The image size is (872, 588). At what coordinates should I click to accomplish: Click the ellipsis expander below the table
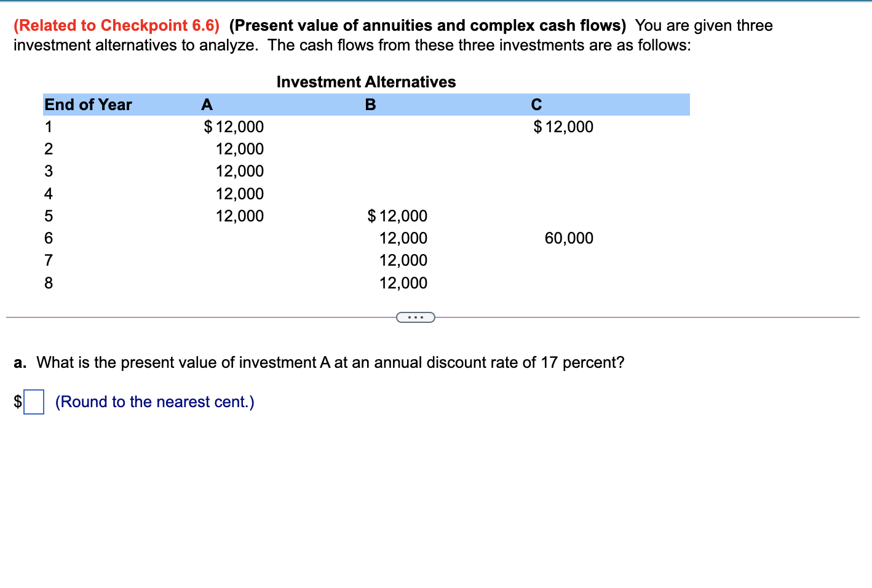[x=416, y=317]
